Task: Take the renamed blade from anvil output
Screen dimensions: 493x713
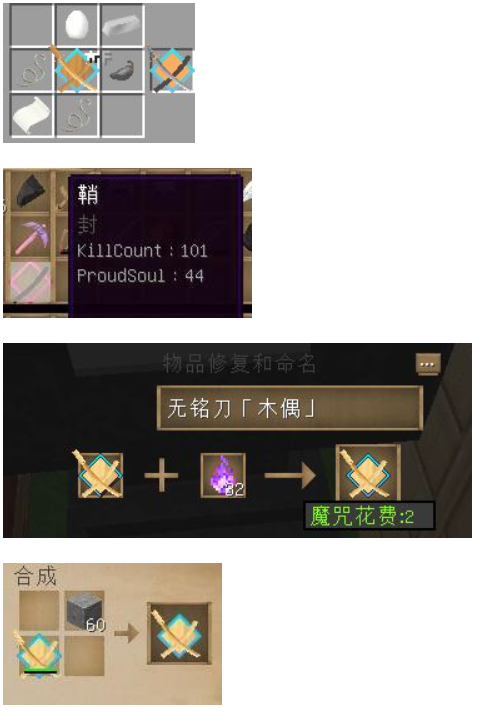Action: tap(368, 473)
